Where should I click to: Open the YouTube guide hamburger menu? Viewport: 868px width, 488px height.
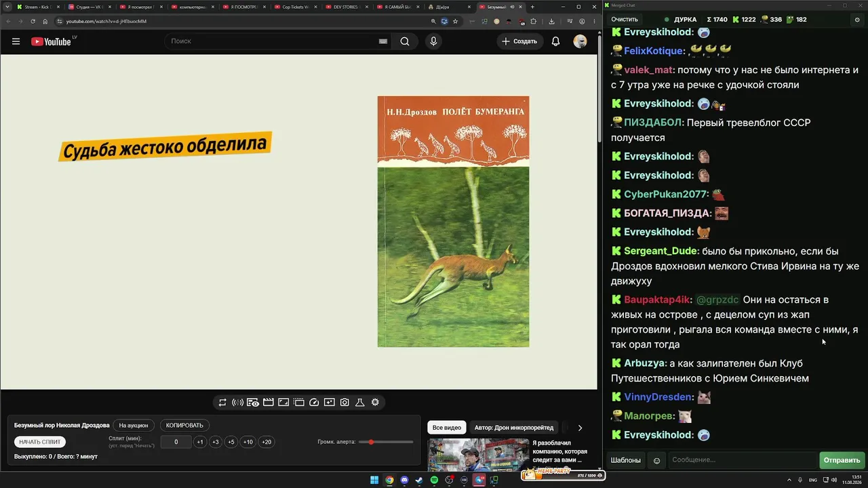16,41
